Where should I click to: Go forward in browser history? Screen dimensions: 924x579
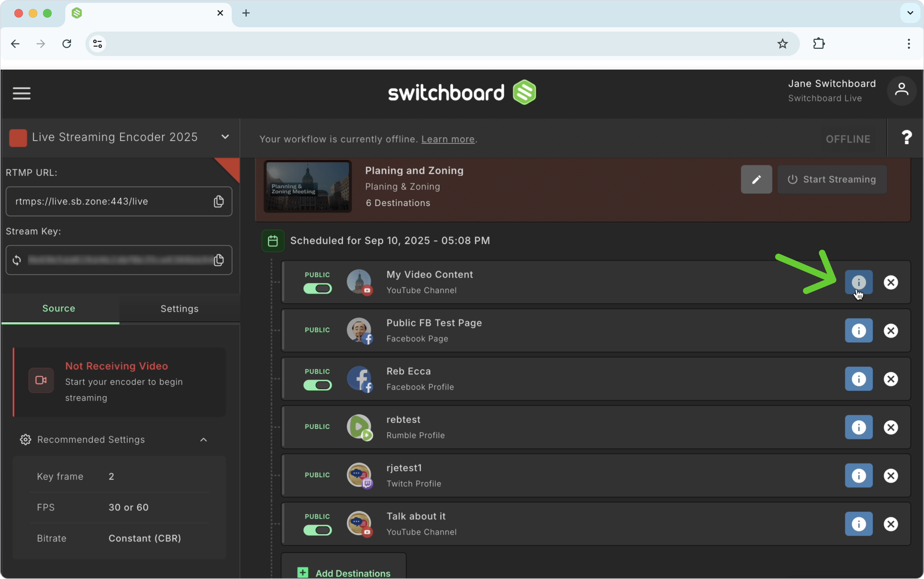[x=41, y=44]
